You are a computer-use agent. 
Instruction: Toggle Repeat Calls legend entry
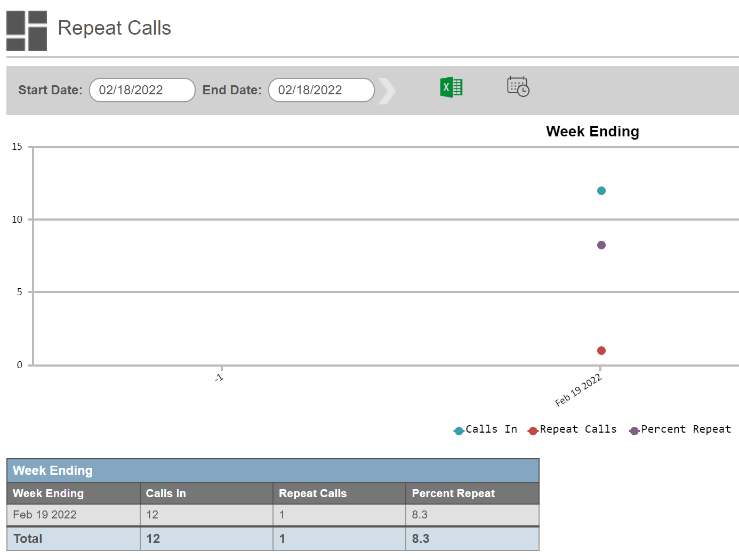pyautogui.click(x=572, y=429)
